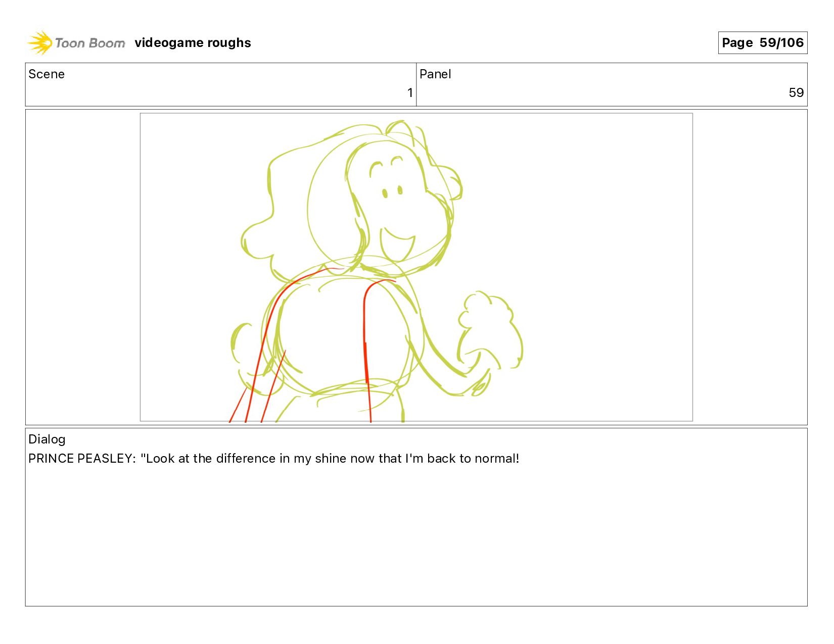Click the 'Dialog' heading
834x644 pixels.
pos(47,439)
